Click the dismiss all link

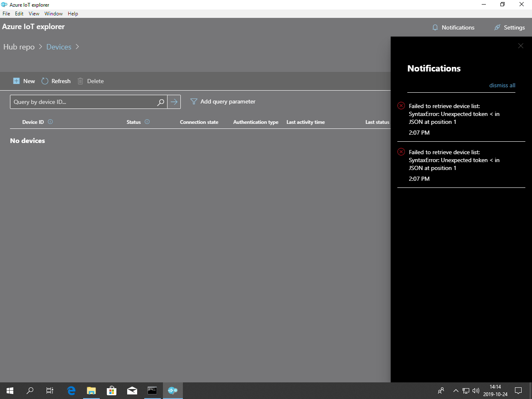click(502, 85)
